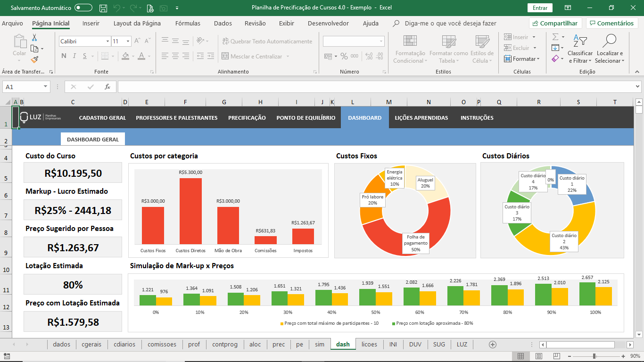Click the Compartilhar button
This screenshot has width=644, height=362.
point(555,23)
